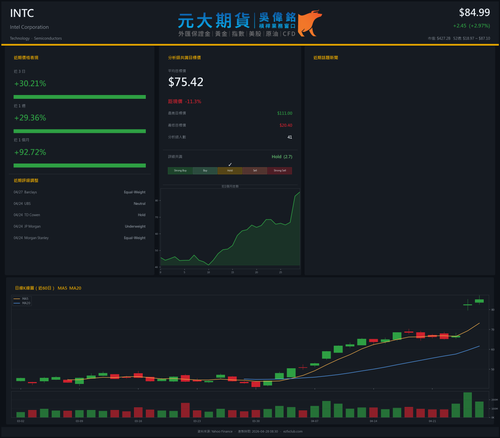The height and width of the screenshot is (438, 500).
Task: Select the Sell rating segment
Action: click(255, 171)
